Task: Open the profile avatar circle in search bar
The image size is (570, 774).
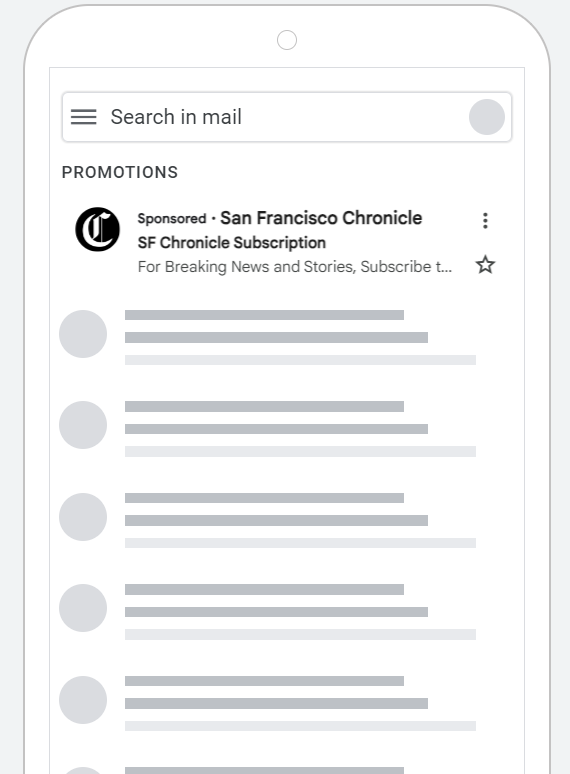Action: [487, 117]
